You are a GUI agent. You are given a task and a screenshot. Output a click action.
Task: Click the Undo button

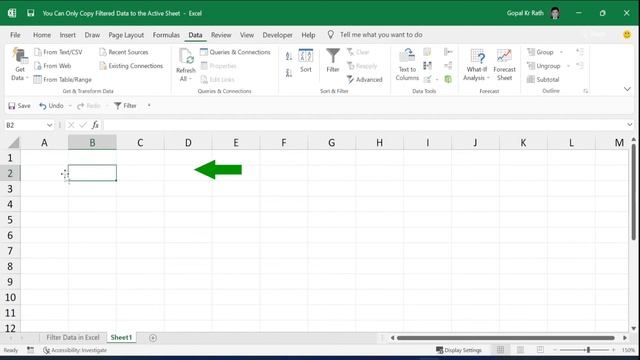tap(51, 106)
